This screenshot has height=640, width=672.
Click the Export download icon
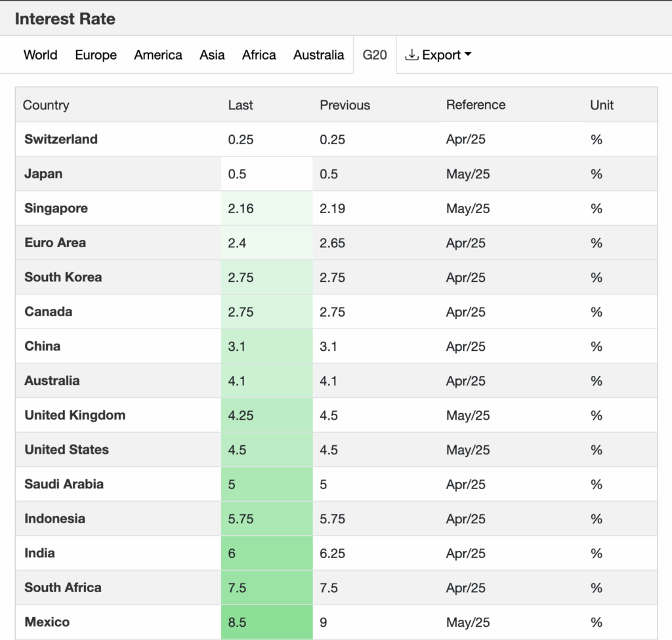coord(412,55)
